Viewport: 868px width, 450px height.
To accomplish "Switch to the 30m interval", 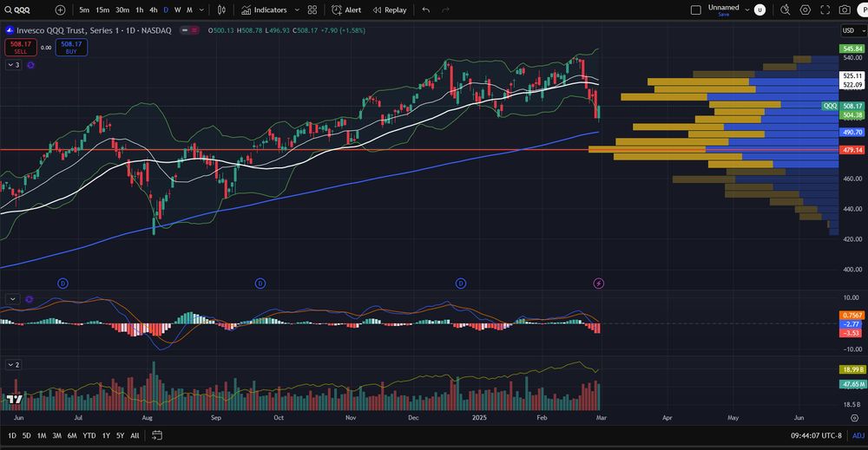I will pyautogui.click(x=122, y=10).
